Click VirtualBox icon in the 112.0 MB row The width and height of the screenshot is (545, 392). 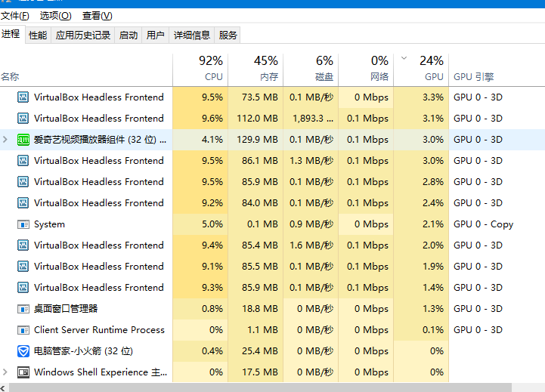(x=23, y=119)
